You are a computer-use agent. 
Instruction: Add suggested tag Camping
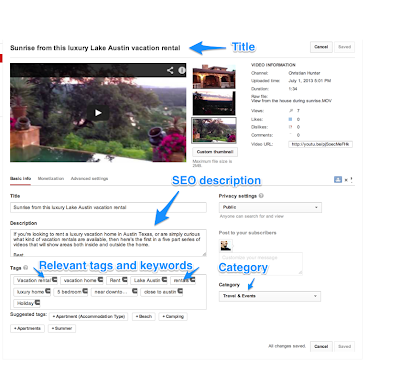[173, 316]
